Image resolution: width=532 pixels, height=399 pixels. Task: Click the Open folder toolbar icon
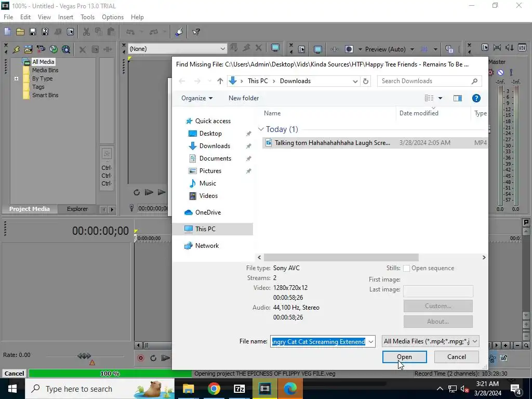(20, 32)
